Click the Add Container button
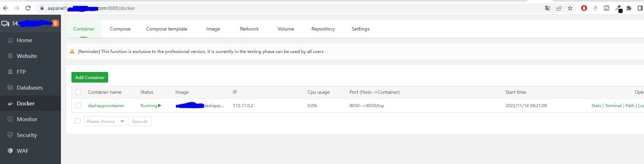The width and height of the screenshot is (644, 164). pyautogui.click(x=90, y=77)
